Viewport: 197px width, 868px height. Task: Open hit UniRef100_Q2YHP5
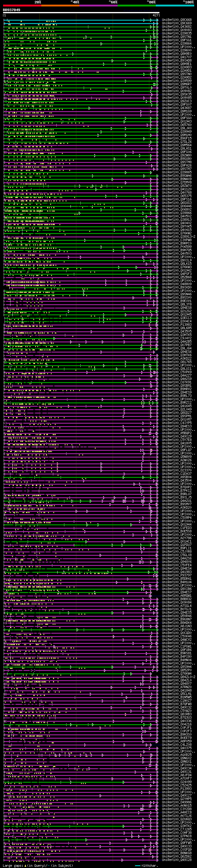point(176,799)
